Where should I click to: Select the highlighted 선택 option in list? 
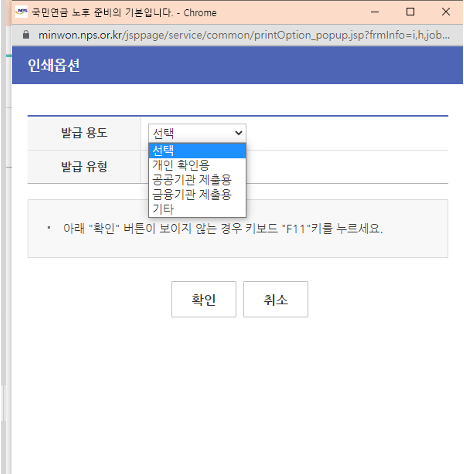[197, 151]
